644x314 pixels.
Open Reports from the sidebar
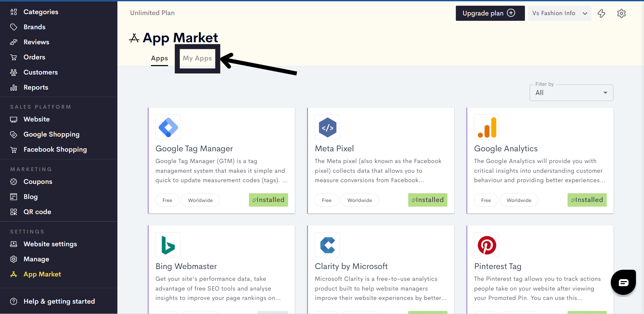(x=36, y=88)
